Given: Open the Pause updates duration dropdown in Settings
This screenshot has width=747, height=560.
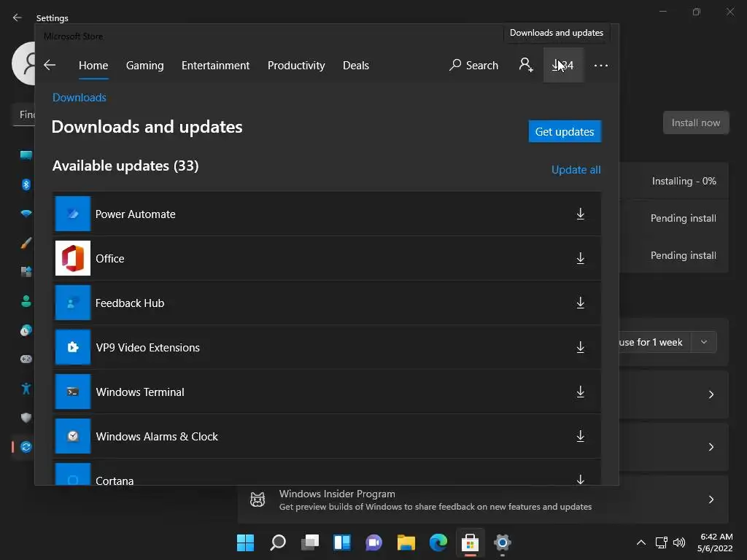Looking at the screenshot, I should click(704, 342).
